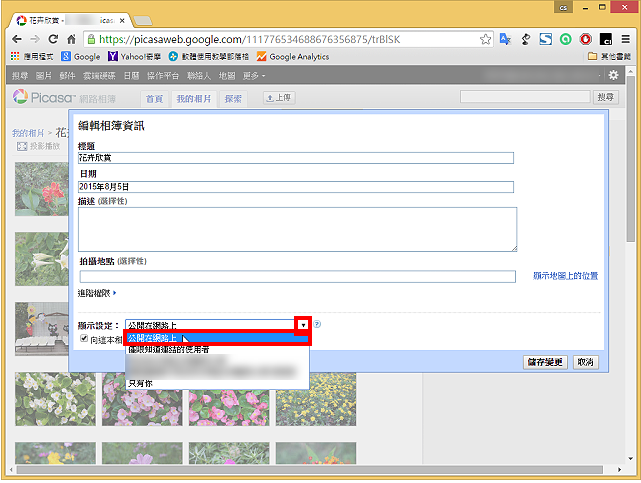
Task: Close the browser tab 花卉欣賞
Action: pos(122,20)
